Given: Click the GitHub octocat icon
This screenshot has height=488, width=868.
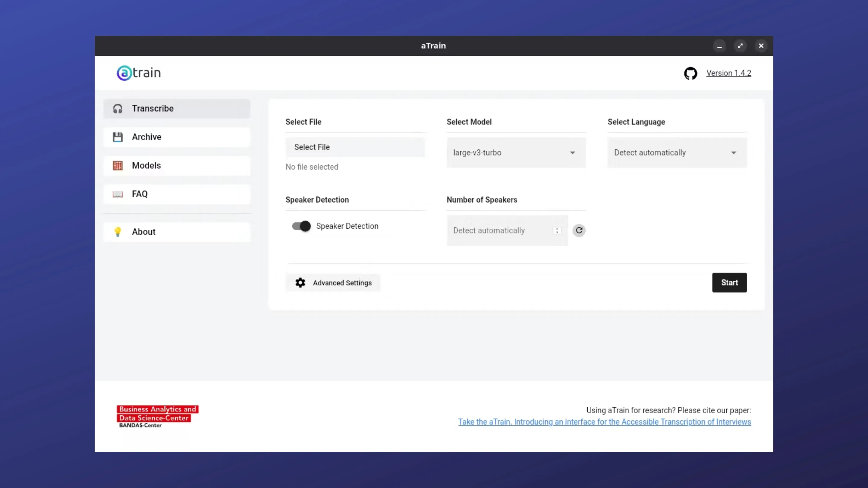Looking at the screenshot, I should pyautogui.click(x=690, y=73).
